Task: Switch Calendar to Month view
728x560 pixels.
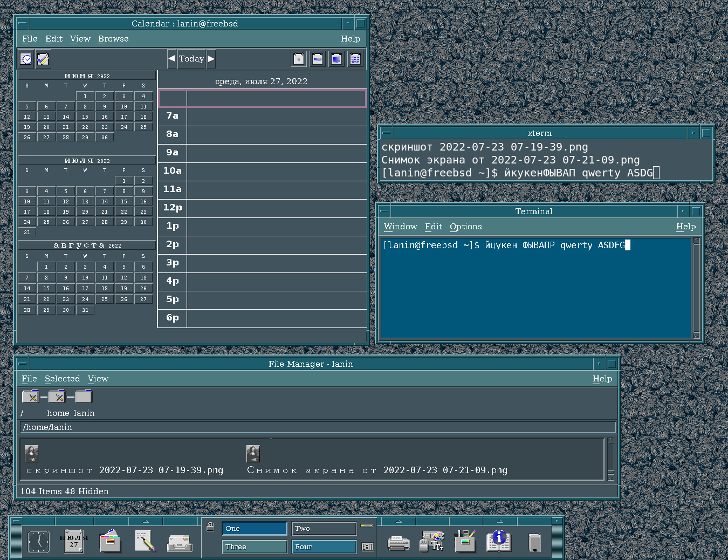Action: (336, 59)
